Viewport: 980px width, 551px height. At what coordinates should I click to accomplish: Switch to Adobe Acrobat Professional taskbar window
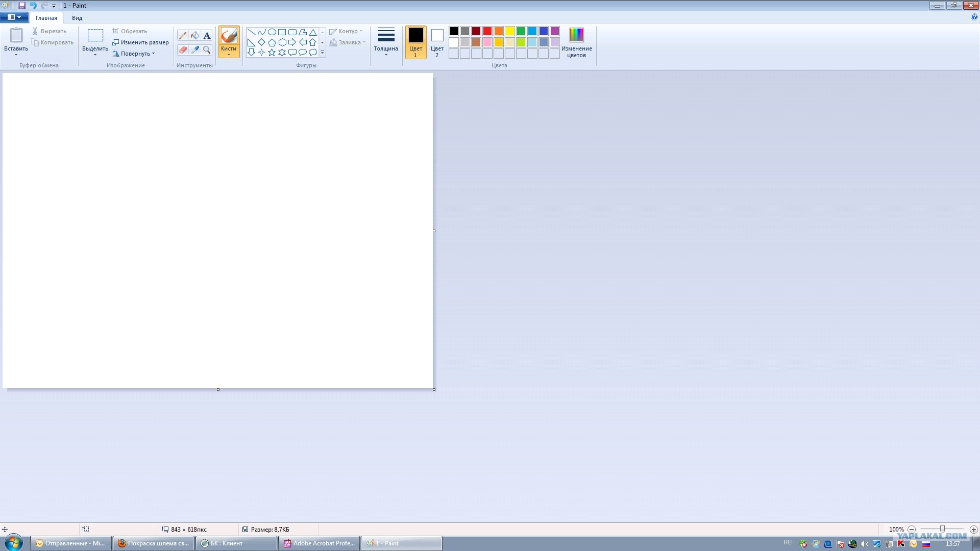click(x=320, y=543)
